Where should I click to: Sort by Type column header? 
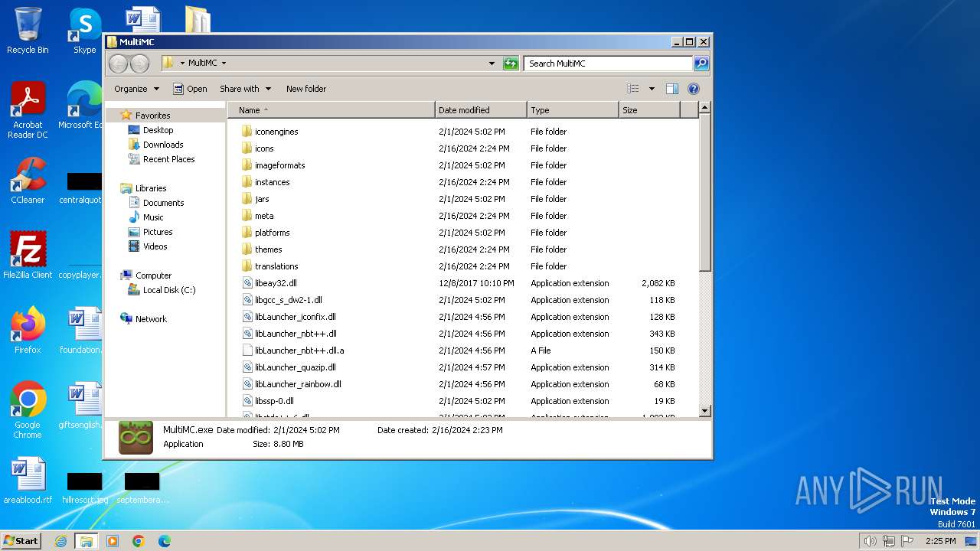click(x=573, y=110)
